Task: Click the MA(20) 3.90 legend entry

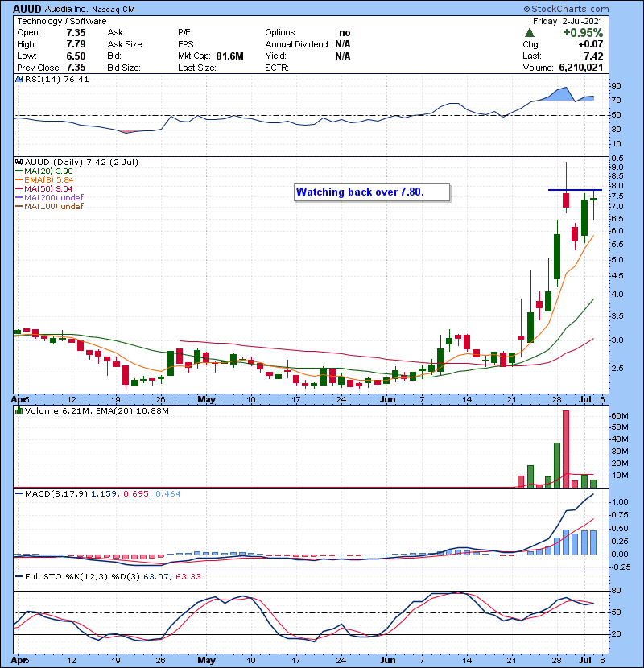Action: click(48, 171)
